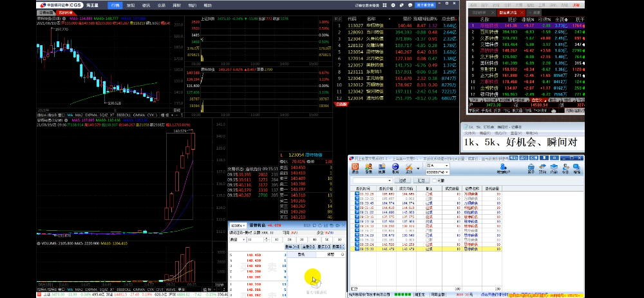Select the 123054 row in the bond list
Image resolution: width=644 pixels, height=298 pixels.
pyautogui.click(x=396, y=52)
